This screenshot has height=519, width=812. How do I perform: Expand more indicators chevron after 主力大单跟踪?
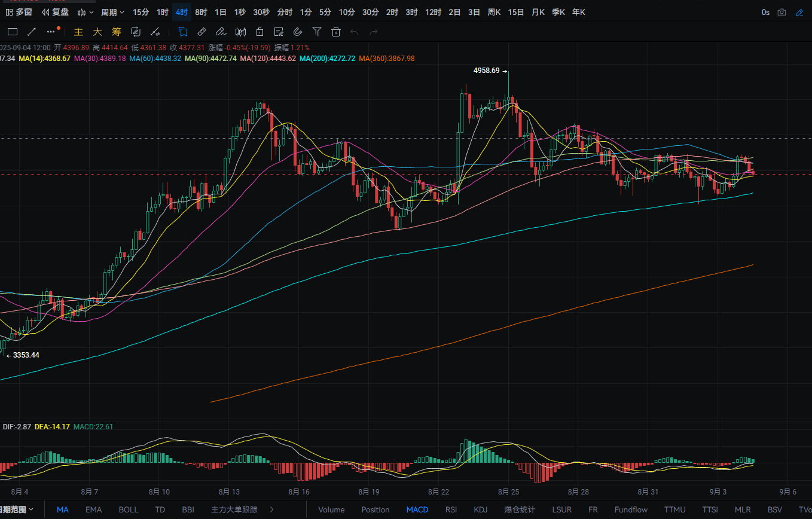pos(273,510)
